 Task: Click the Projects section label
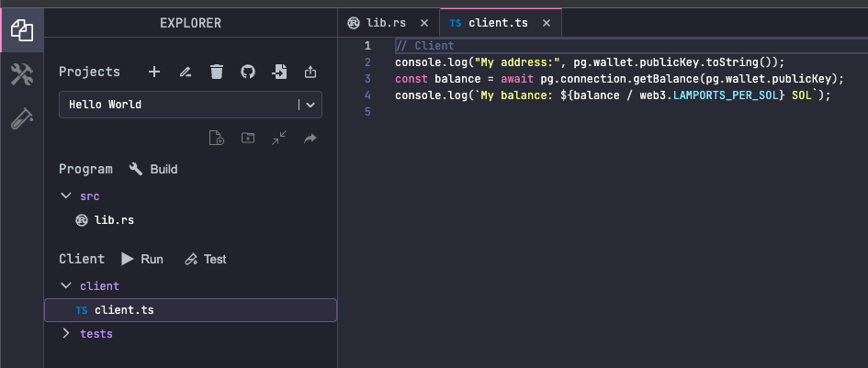[90, 72]
